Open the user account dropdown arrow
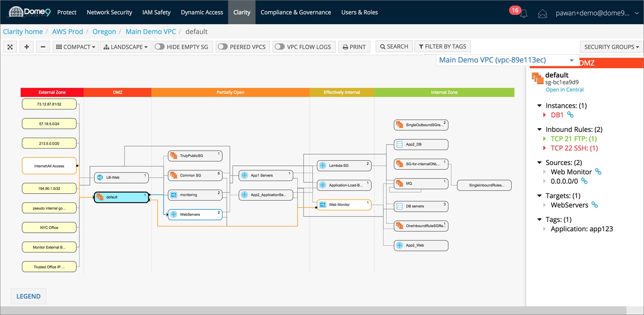The image size is (644, 315). [x=637, y=13]
